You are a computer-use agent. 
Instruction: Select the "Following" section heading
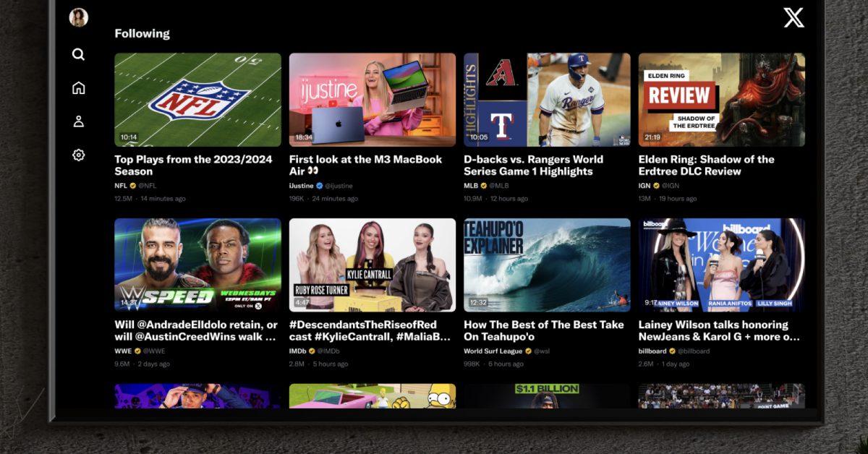[x=142, y=33]
